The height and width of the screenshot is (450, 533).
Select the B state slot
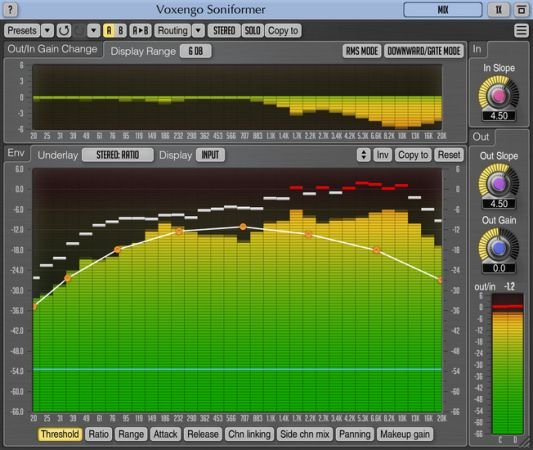click(121, 31)
